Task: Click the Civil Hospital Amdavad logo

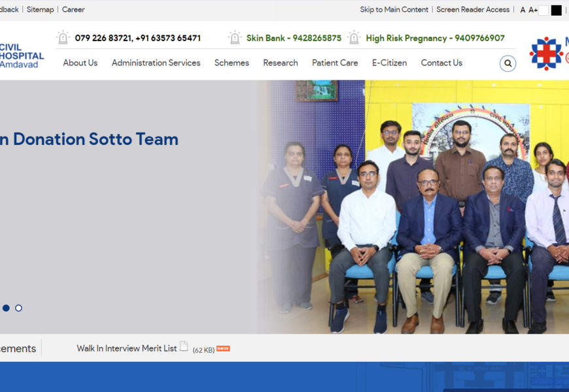Action: pos(22,56)
